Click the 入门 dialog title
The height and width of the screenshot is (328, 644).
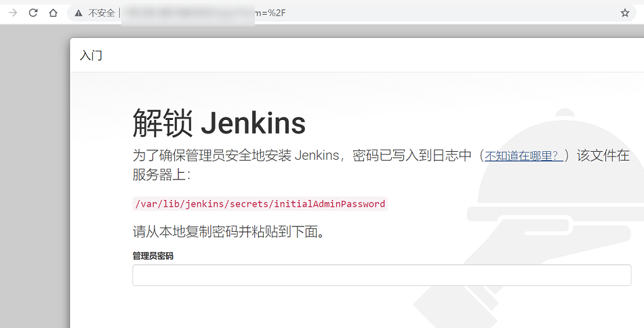point(91,55)
